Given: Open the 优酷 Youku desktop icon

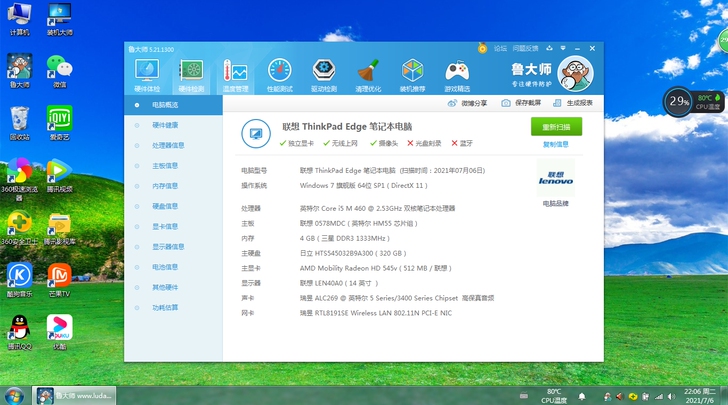Looking at the screenshot, I should point(59,333).
